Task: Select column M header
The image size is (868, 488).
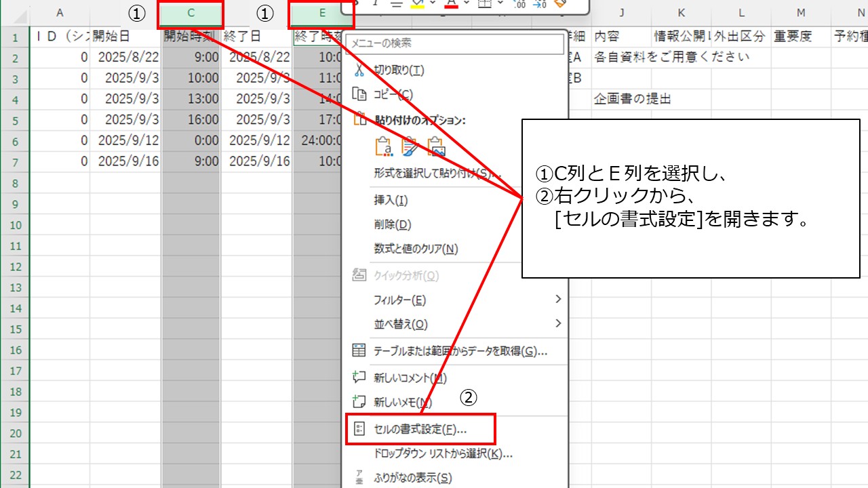Action: [x=801, y=13]
